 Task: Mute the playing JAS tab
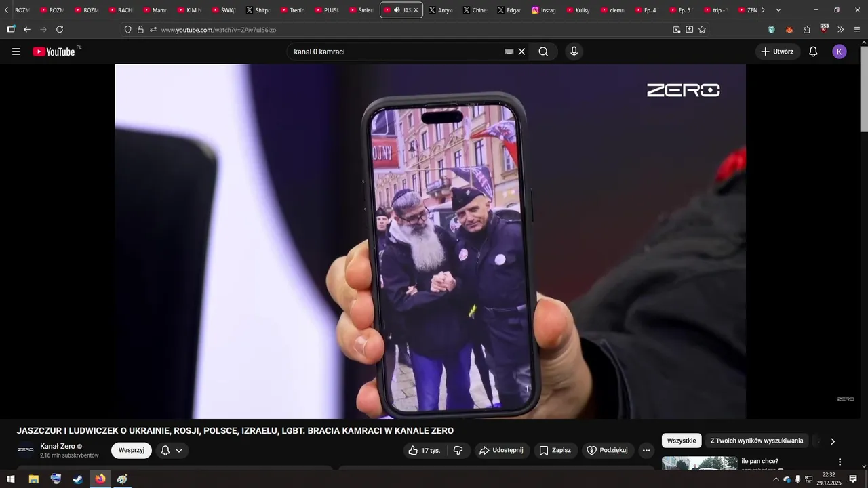(397, 10)
